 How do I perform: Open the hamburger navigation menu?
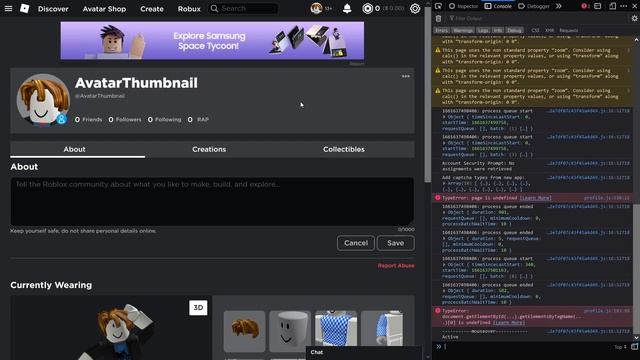[x=8, y=8]
